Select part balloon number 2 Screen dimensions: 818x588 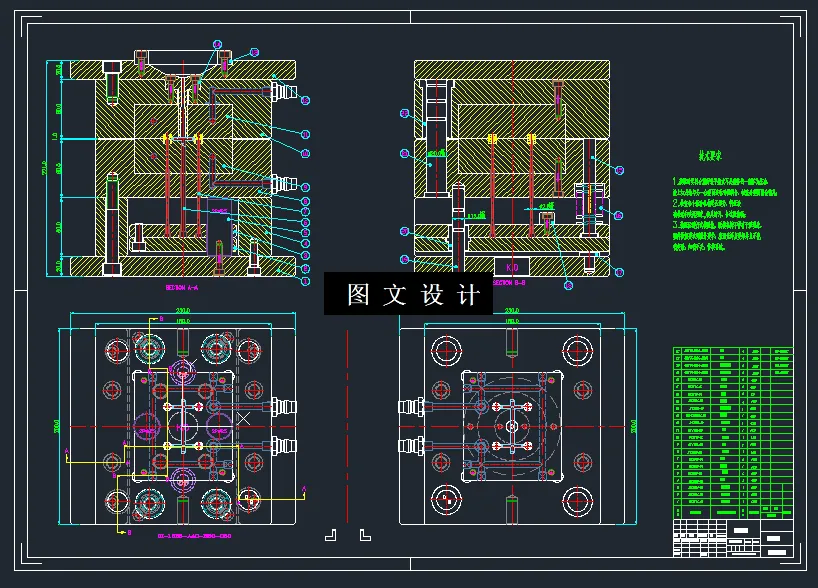coord(306,268)
